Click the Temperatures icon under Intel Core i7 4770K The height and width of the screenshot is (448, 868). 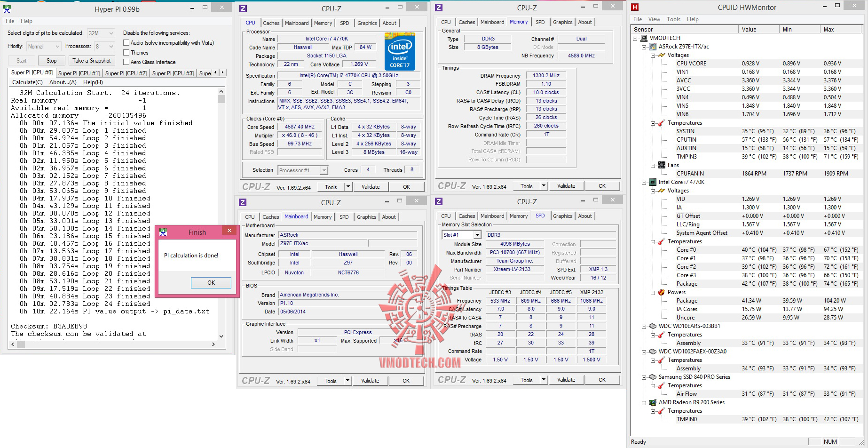click(661, 241)
